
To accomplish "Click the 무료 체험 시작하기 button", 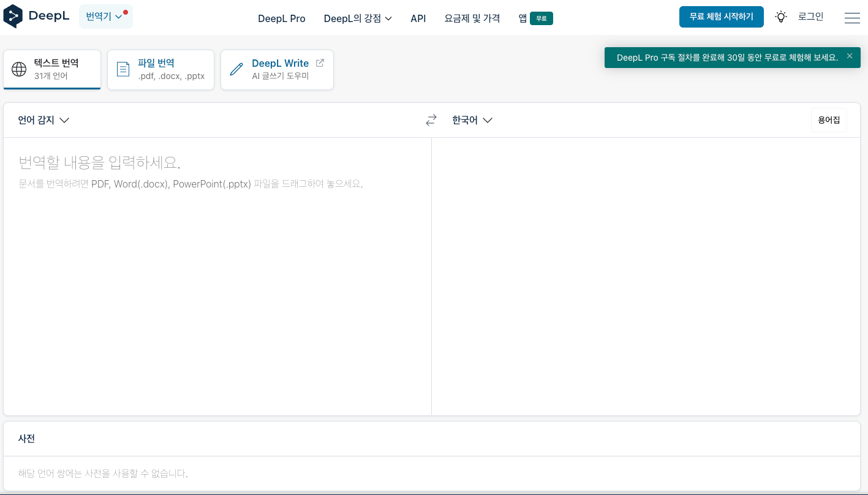I will pos(722,17).
